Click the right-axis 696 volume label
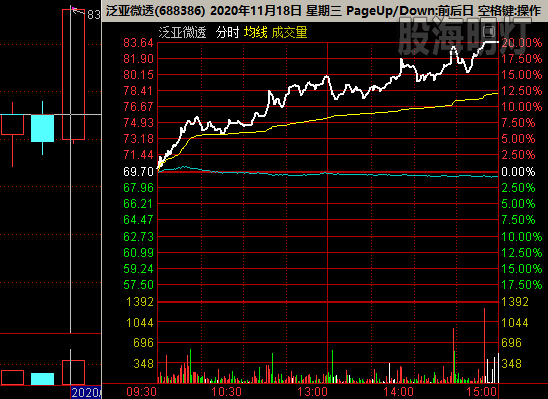This screenshot has height=399, width=548. click(x=511, y=343)
